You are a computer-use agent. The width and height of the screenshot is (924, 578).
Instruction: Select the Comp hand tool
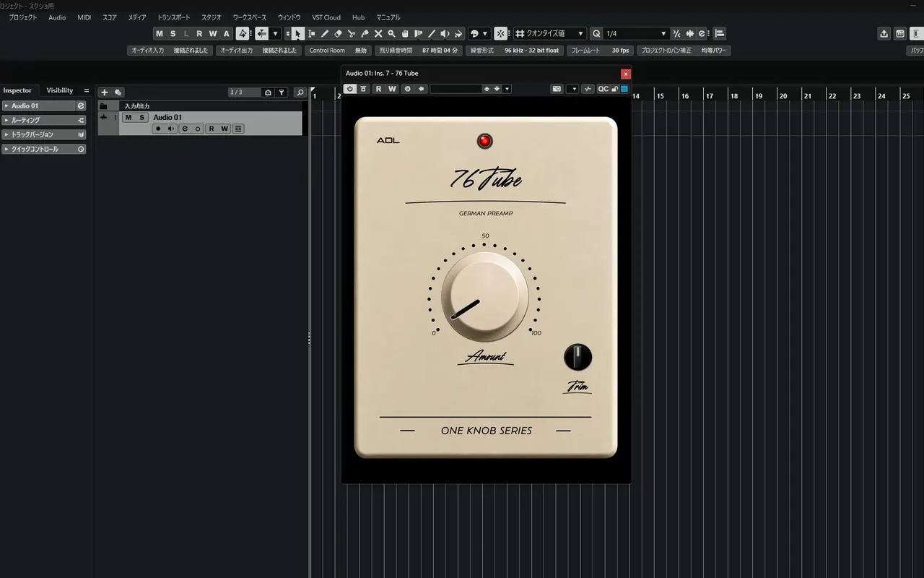tap(405, 33)
